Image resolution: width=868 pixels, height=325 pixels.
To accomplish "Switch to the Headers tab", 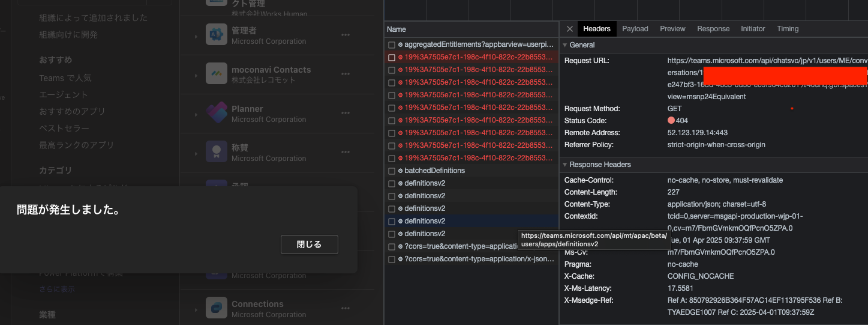I will pos(597,29).
